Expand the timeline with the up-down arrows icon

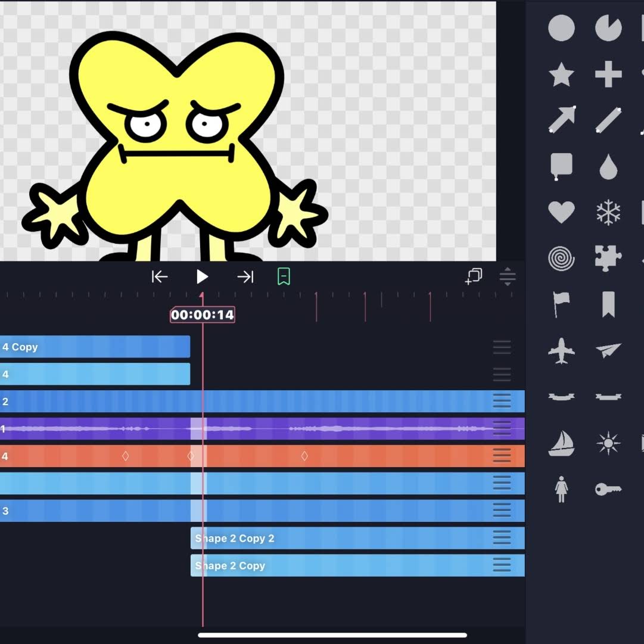click(x=508, y=276)
